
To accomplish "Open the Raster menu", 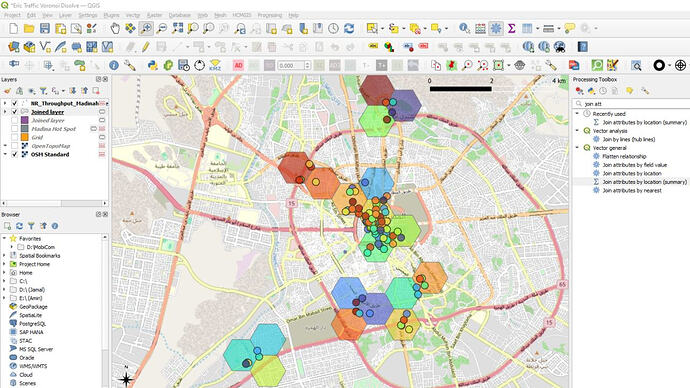I will pyautogui.click(x=154, y=15).
